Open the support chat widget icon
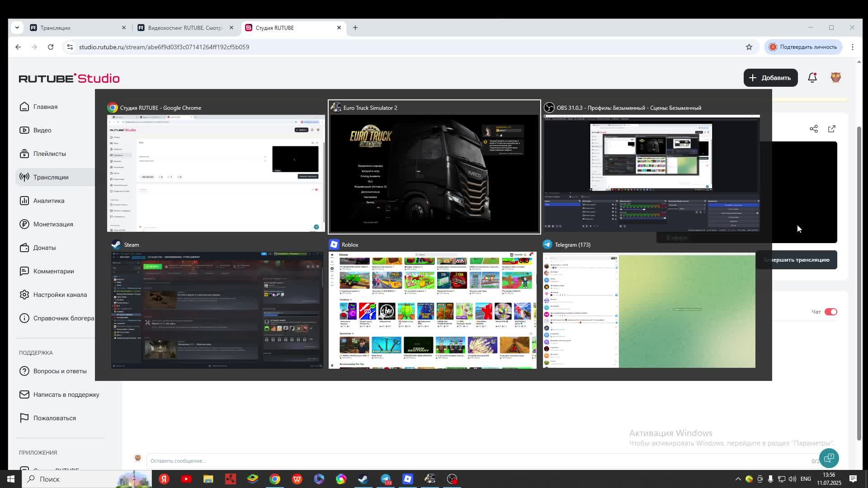 tap(829, 458)
